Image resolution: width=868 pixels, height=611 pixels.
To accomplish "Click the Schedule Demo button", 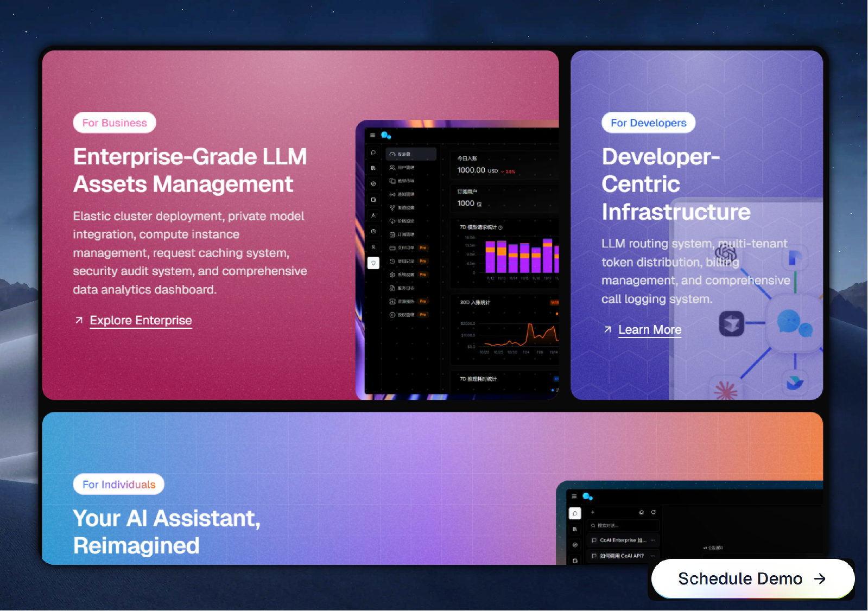I will [x=752, y=578].
